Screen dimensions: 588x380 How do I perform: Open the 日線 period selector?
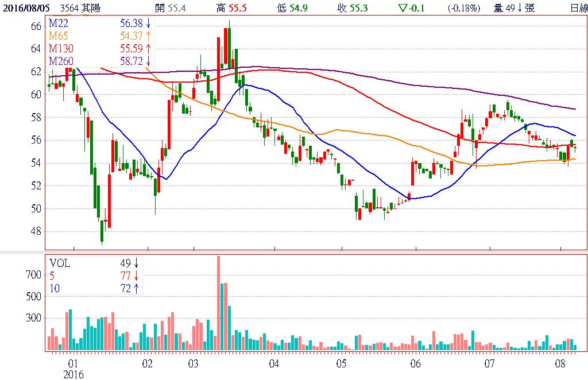[578, 8]
